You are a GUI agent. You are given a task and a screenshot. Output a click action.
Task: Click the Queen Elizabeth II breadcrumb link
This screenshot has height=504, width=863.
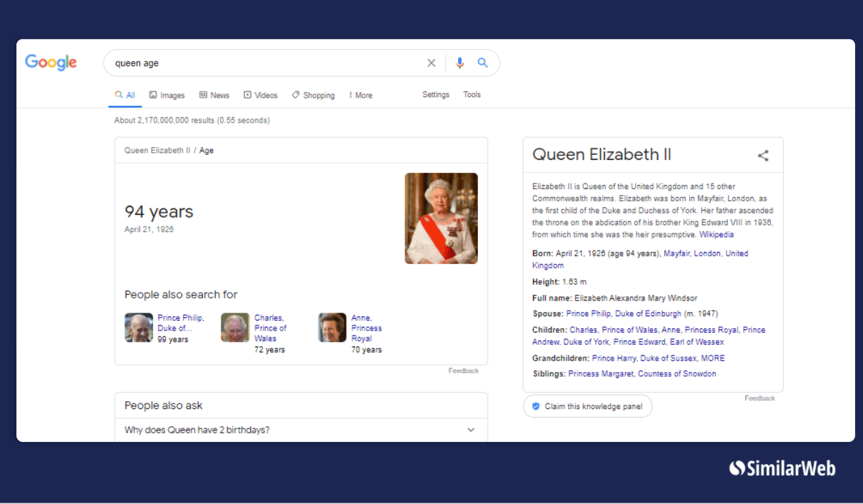tap(157, 151)
